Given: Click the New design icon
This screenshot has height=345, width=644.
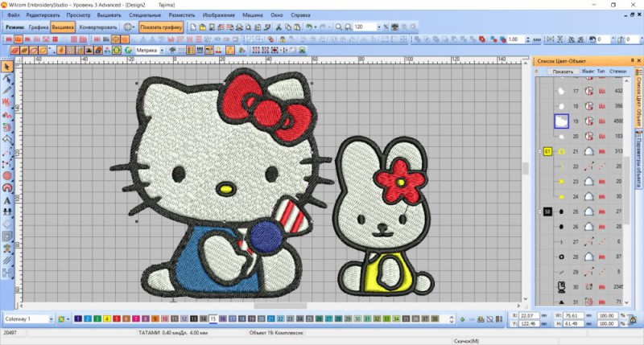Looking at the screenshot, I should click(193, 27).
